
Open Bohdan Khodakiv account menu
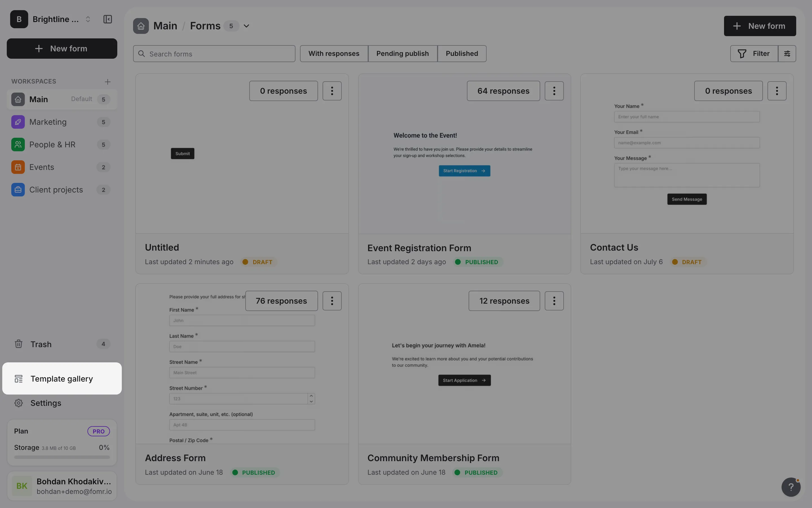point(62,486)
